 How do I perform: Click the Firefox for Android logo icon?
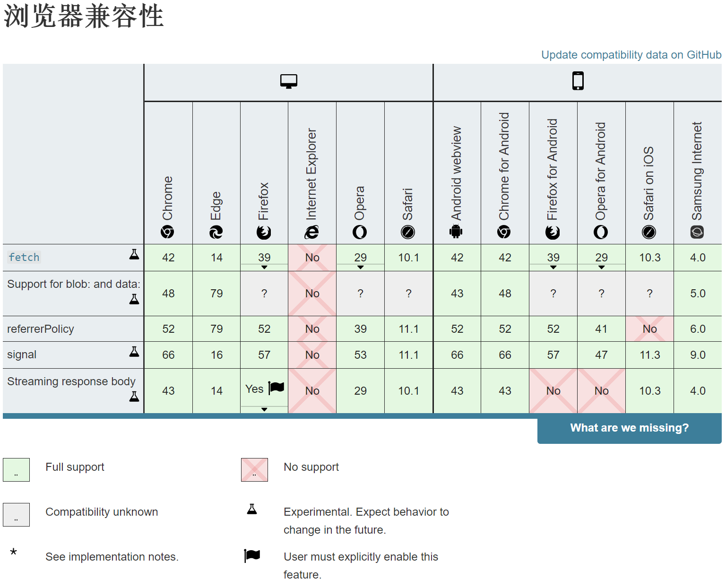click(x=553, y=232)
